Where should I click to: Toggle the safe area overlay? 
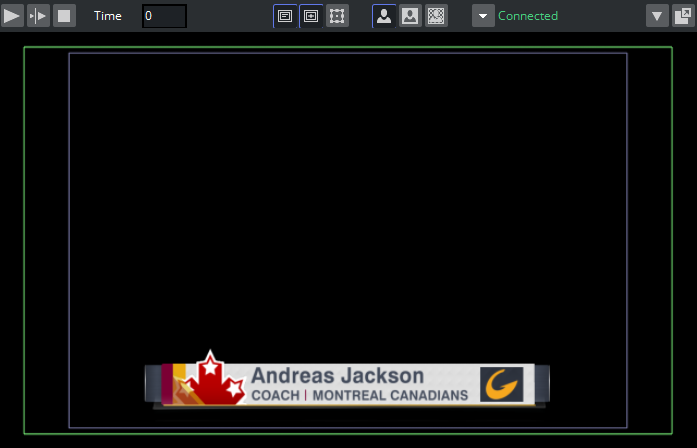point(311,16)
